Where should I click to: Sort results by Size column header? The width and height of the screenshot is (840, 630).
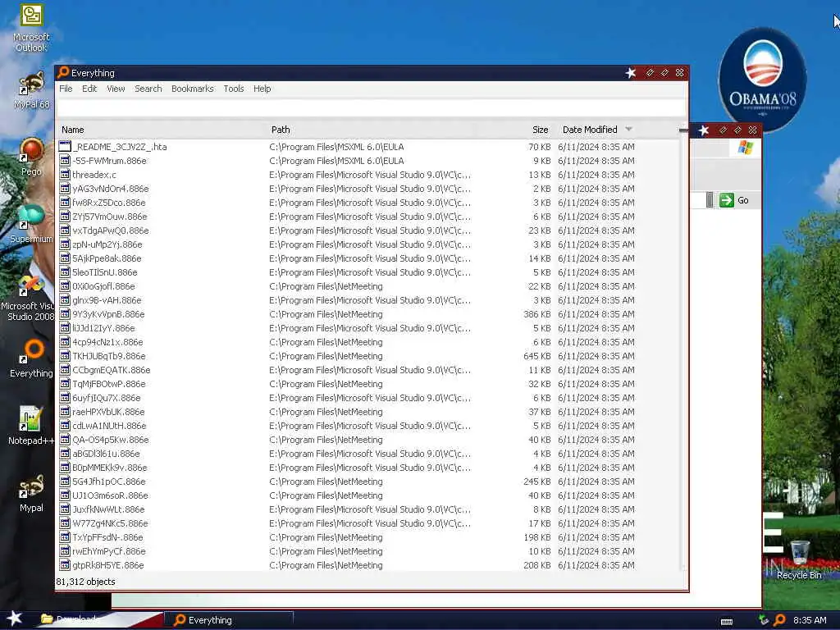point(540,130)
